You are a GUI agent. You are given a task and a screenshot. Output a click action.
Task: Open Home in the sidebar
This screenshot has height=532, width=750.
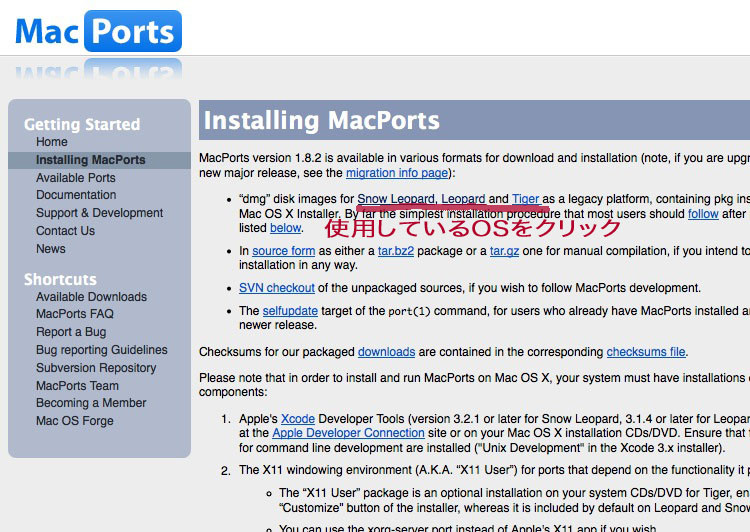pyautogui.click(x=52, y=142)
